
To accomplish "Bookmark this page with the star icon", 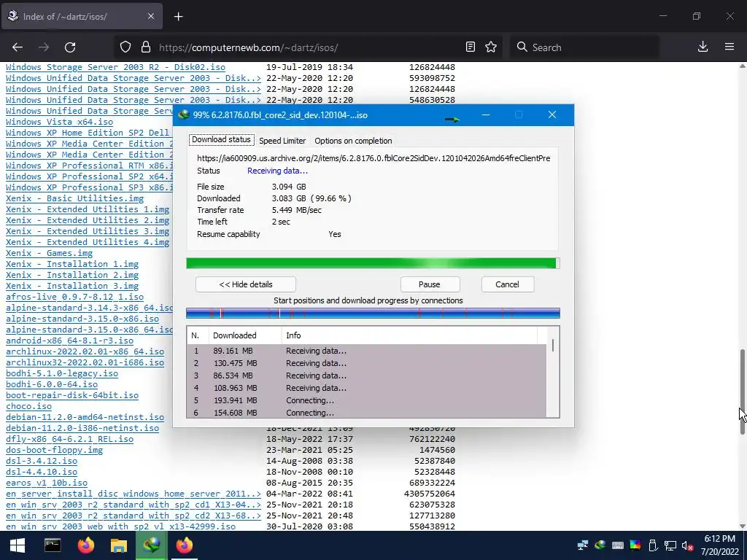I will (491, 47).
